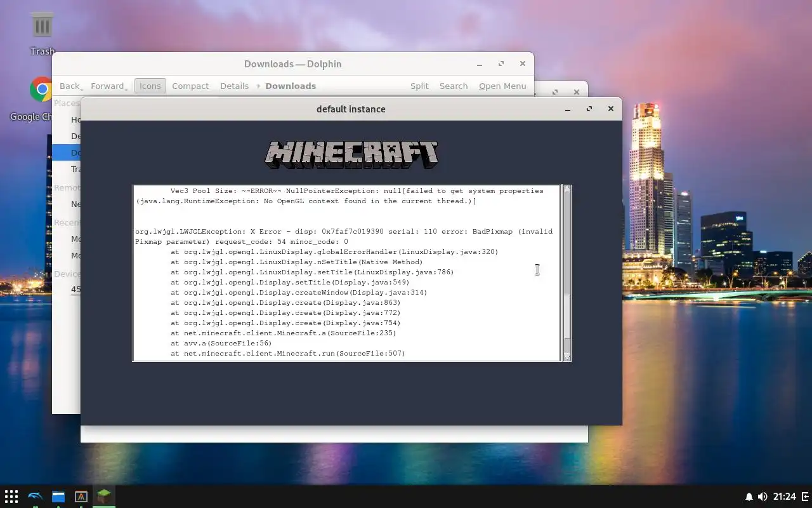Select the Minecraft grass block taskbar icon
The image size is (812, 508).
(104, 495)
